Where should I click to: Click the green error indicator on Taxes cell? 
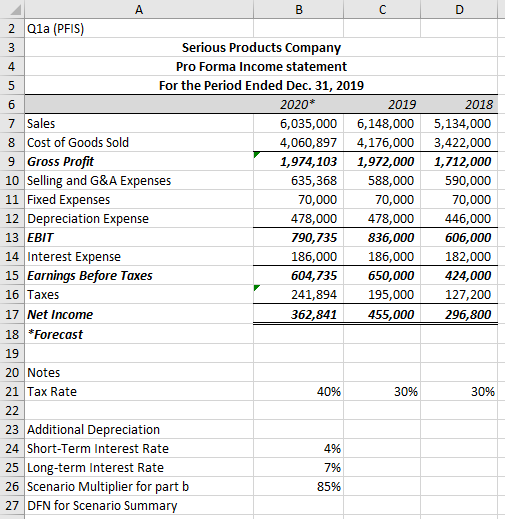(x=256, y=288)
